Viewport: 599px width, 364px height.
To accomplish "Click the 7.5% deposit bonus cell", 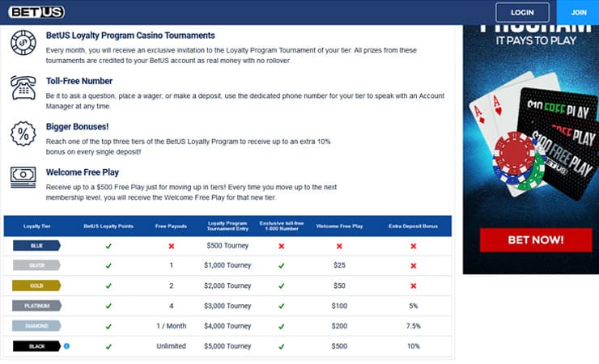I will (414, 326).
